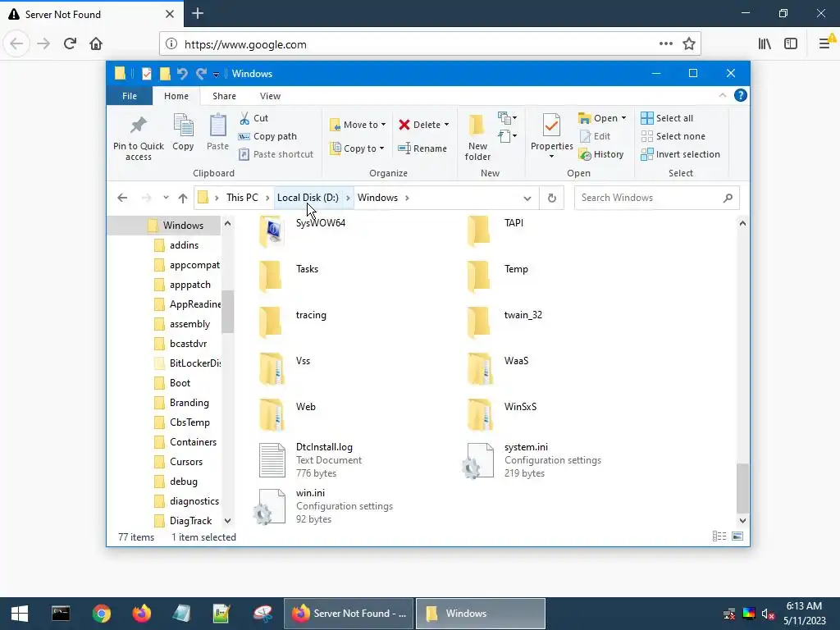Click Select all
Viewport: 840px width, 630px height.
tap(667, 118)
